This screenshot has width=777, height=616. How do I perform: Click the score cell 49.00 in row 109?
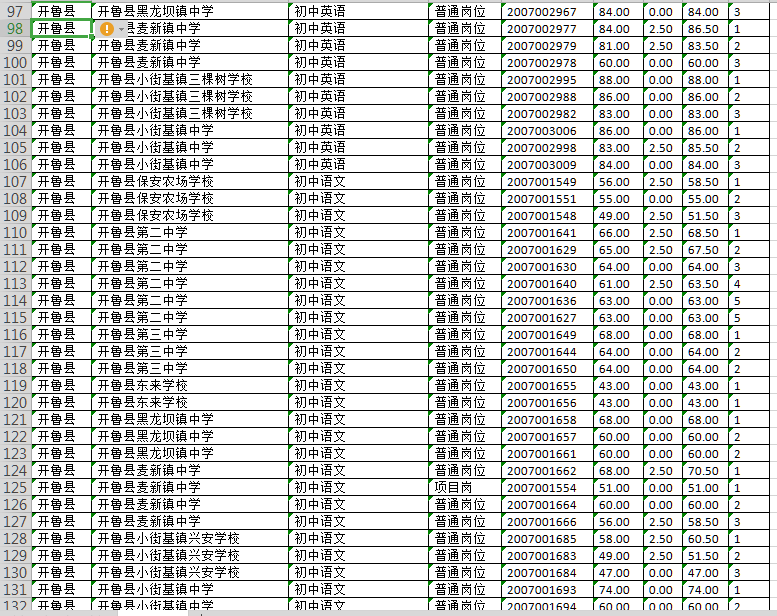[613, 216]
